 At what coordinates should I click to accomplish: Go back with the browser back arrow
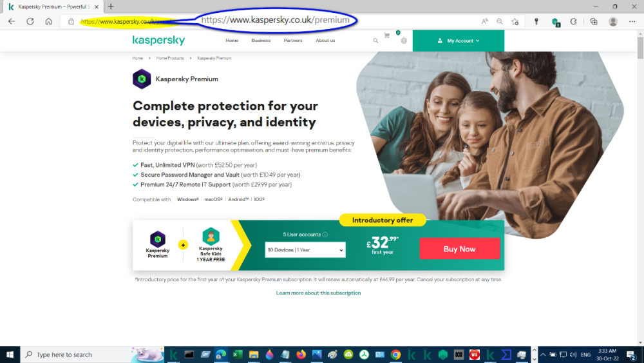pyautogui.click(x=12, y=21)
